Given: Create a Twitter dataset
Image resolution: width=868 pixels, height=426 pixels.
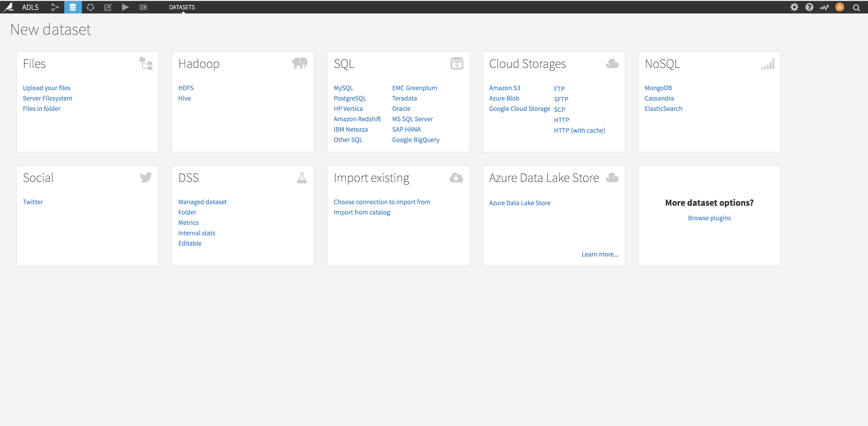Looking at the screenshot, I should tap(33, 202).
